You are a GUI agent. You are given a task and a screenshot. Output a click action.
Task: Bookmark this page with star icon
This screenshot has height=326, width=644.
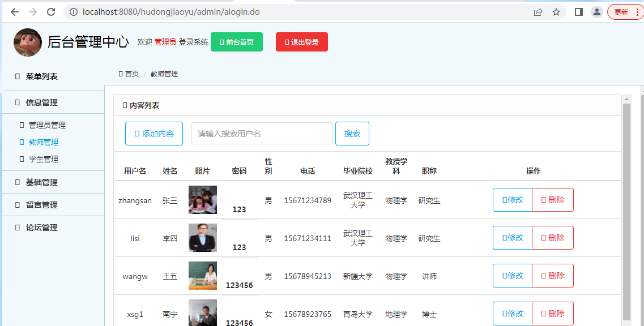pos(556,12)
